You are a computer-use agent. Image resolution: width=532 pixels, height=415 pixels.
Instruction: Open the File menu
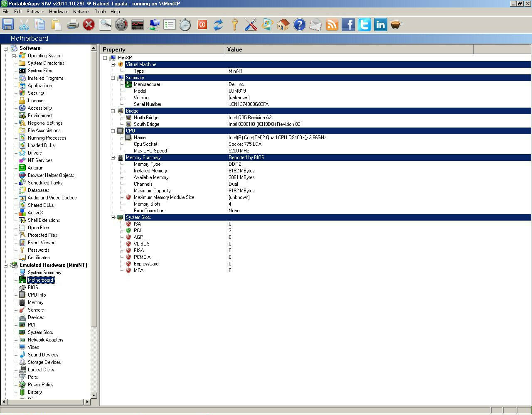(x=6, y=12)
